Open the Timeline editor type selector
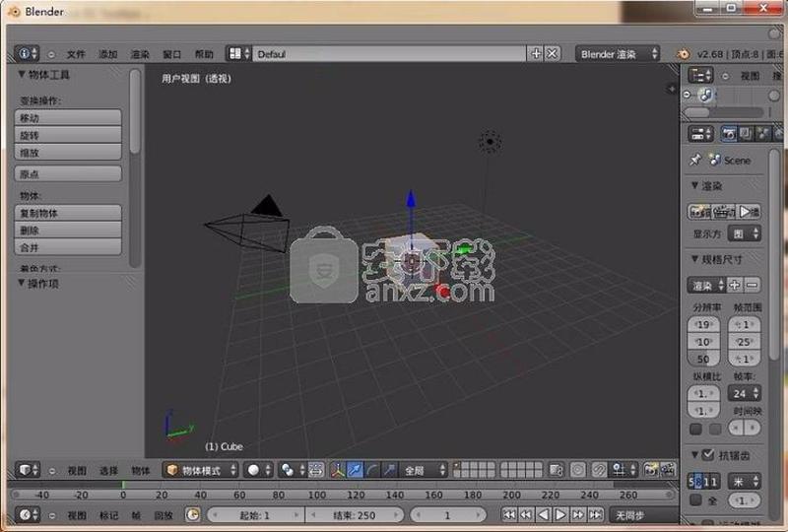Screen dimensions: 788x532 (28, 514)
